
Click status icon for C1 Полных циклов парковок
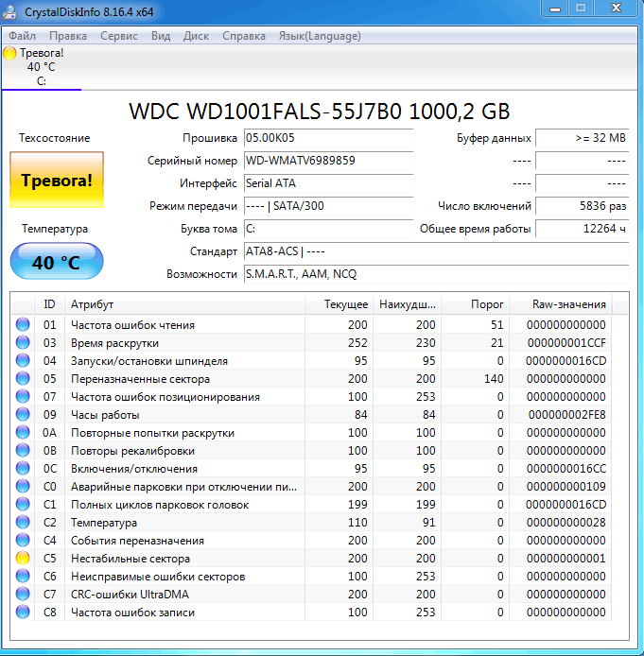pyautogui.click(x=23, y=505)
